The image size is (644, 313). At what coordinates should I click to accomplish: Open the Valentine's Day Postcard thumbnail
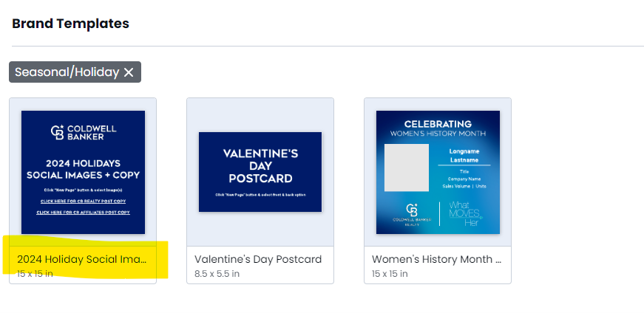coord(260,172)
